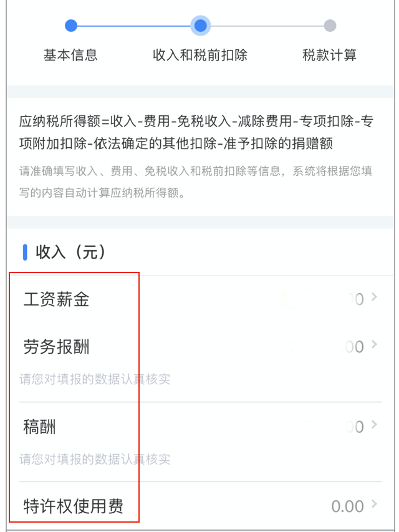
Task: Open the 劳务报酬 income item
Action: tap(57, 347)
